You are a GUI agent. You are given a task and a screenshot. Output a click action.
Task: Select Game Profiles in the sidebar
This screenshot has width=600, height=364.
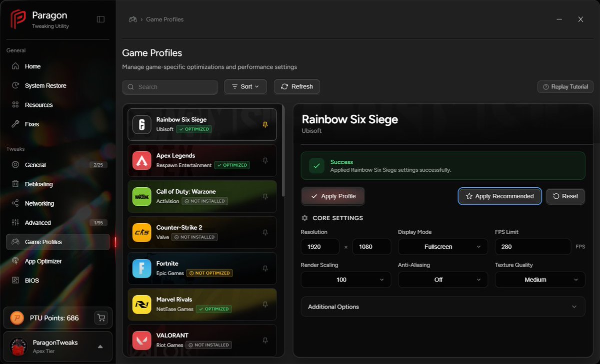pyautogui.click(x=58, y=242)
